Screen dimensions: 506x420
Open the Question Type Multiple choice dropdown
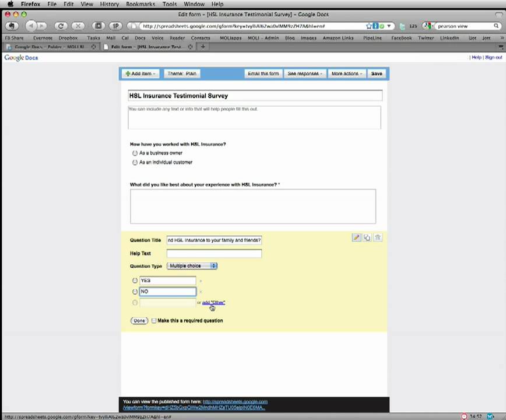(x=192, y=265)
